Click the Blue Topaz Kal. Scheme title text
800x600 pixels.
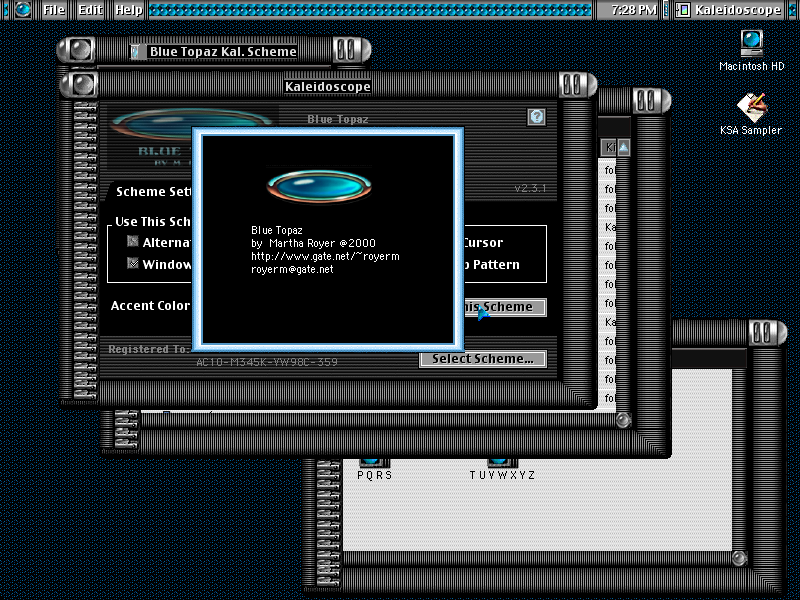(223, 52)
